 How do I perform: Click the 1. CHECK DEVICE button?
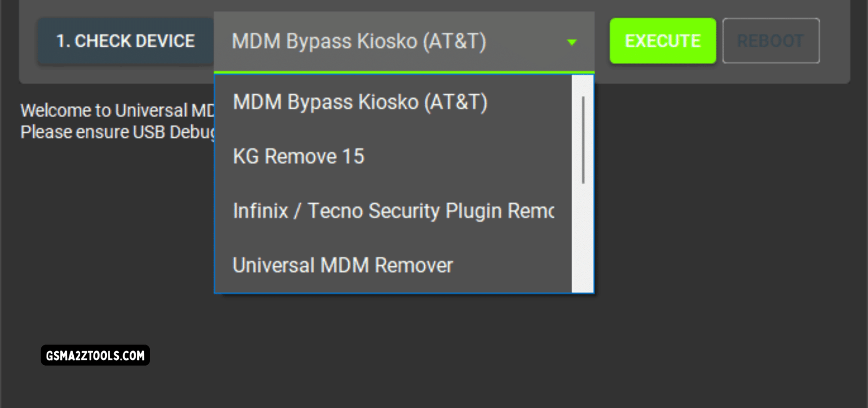coord(125,40)
